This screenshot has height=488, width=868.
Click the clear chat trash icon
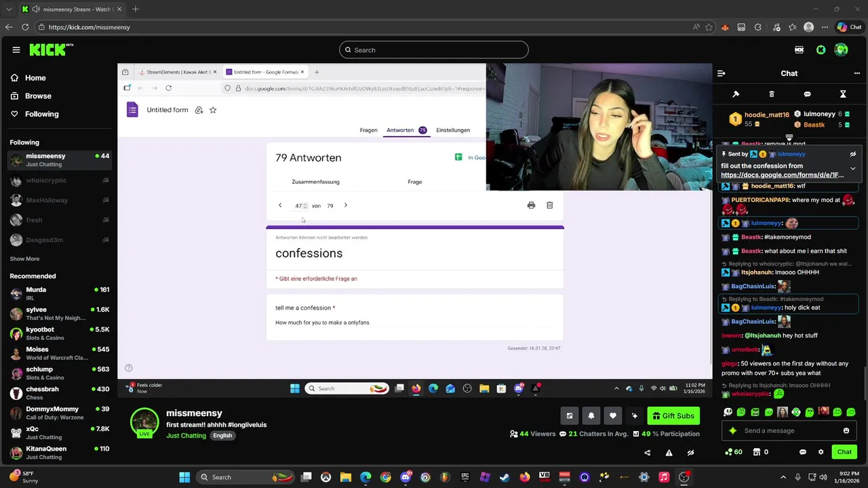point(772,94)
